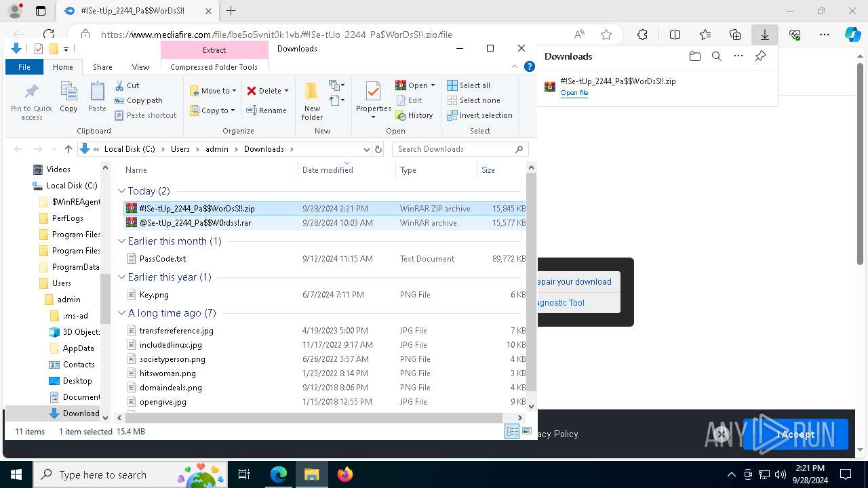Open address bar history dropdown
The height and width of the screenshot is (488, 868).
367,149
